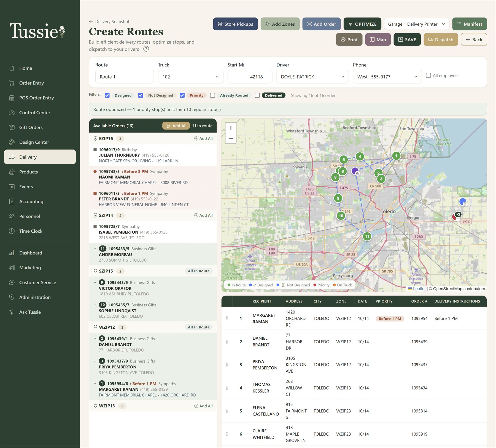Click the Tussie logo
Viewport: 496px width, 448px height.
(37, 31)
